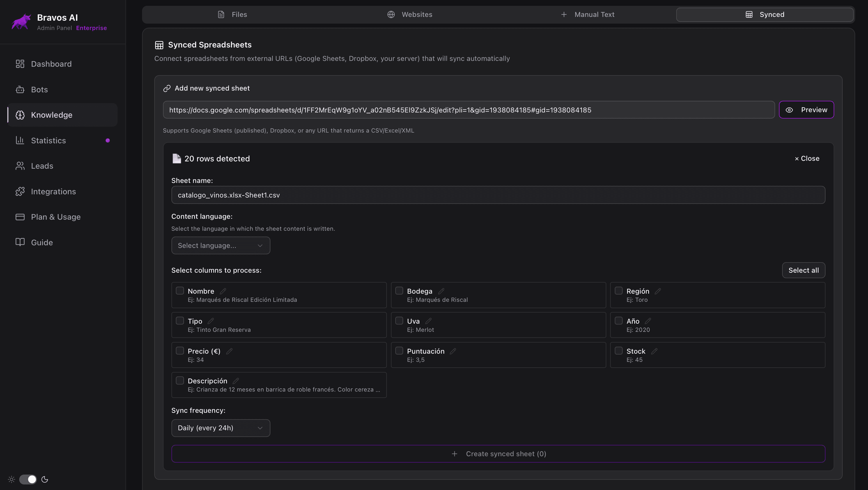Go to Bots in the sidebar
The height and width of the screenshot is (490, 868).
coord(62,89)
